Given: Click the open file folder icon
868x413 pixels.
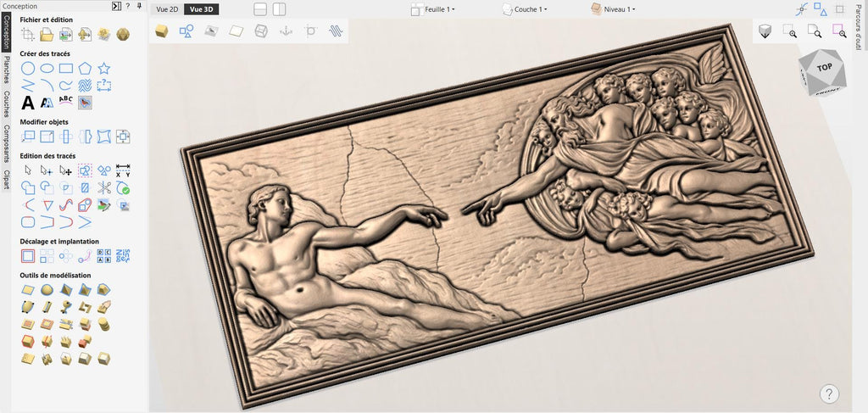Looking at the screenshot, I should pyautogui.click(x=47, y=35).
